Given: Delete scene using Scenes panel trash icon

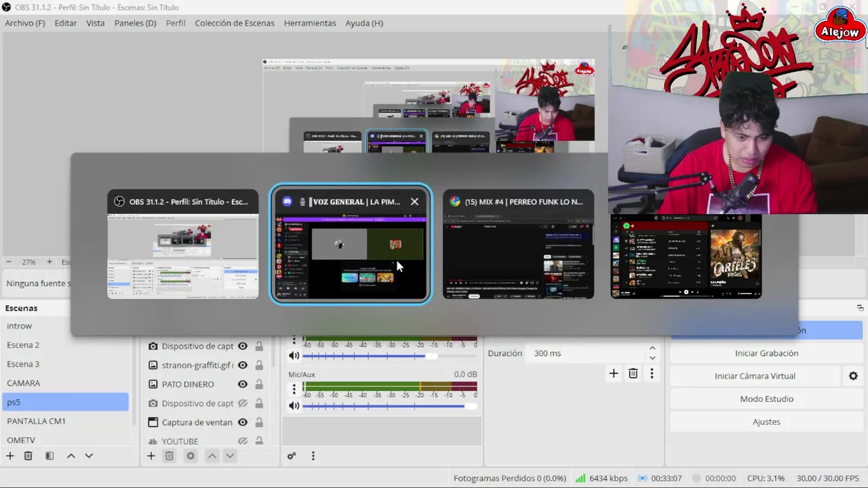Looking at the screenshot, I should 28,456.
